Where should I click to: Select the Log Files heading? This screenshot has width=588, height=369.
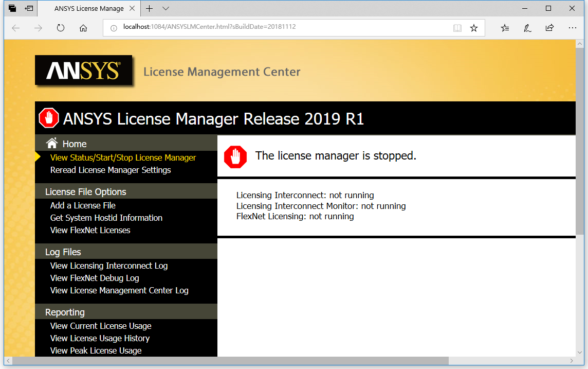(x=63, y=252)
